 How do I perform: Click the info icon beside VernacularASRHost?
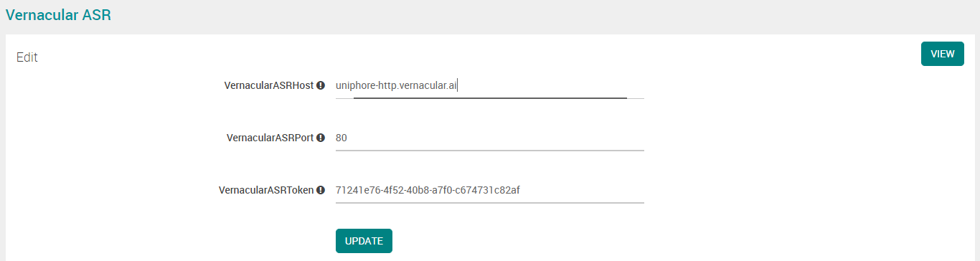321,85
